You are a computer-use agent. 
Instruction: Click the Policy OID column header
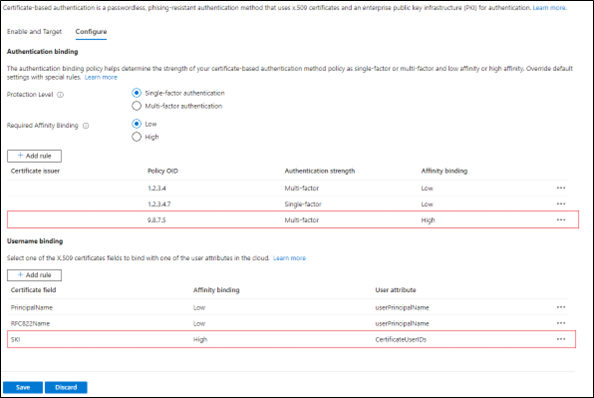(163, 171)
